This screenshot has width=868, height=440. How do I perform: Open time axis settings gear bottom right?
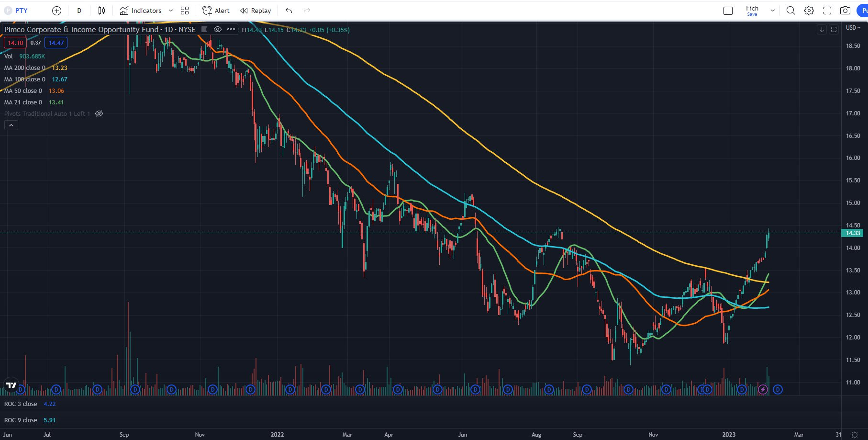pos(855,435)
